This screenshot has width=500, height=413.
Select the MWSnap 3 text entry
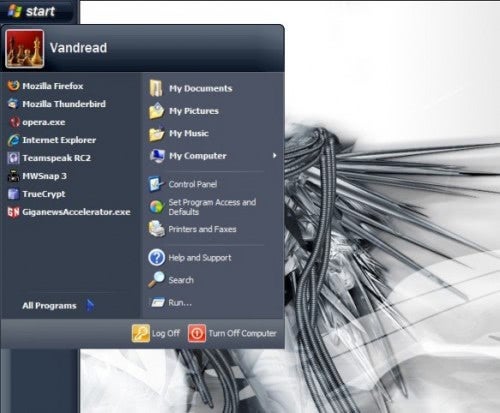click(44, 176)
